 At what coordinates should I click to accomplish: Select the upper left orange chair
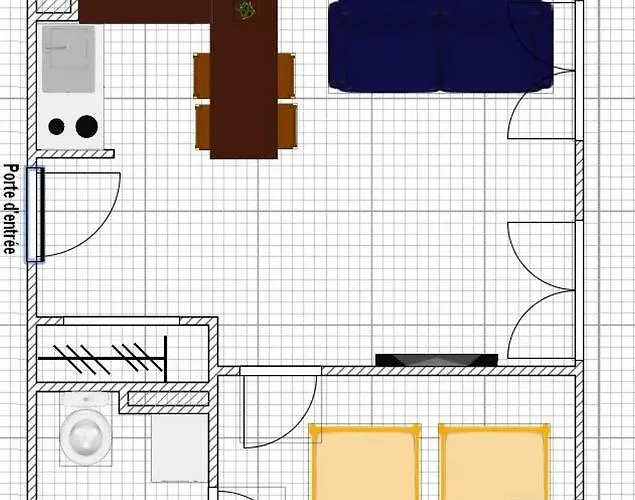[202, 76]
